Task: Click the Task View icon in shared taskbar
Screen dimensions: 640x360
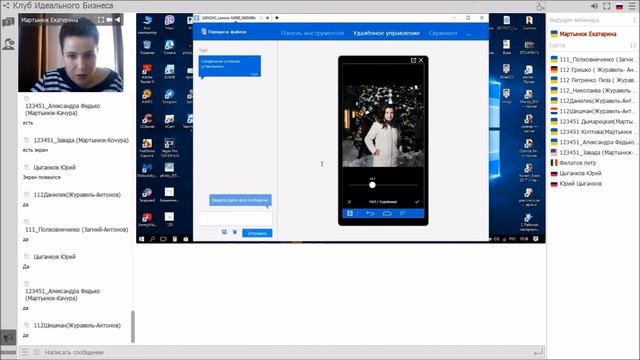Action: point(163,239)
